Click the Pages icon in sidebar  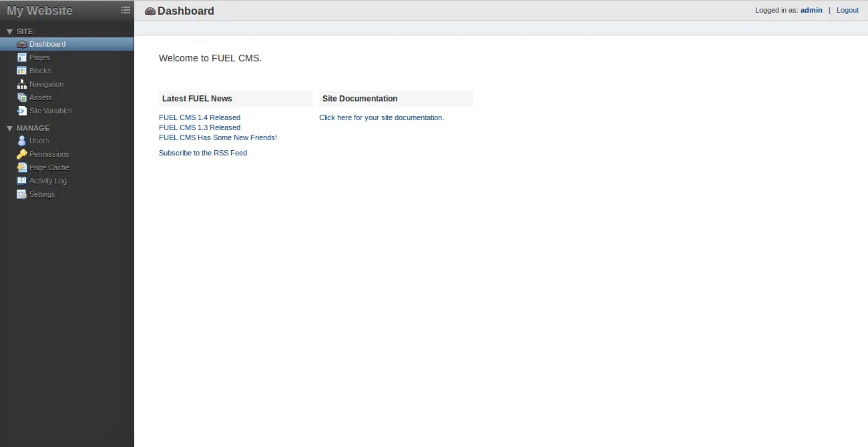22,57
